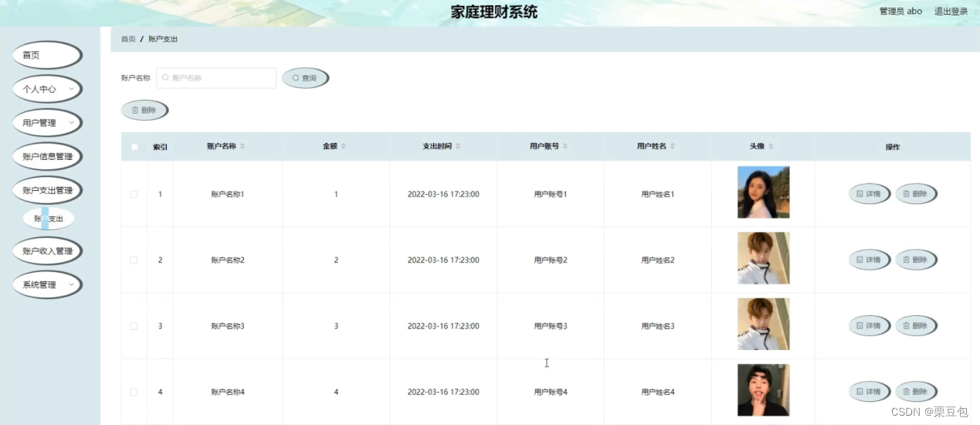
Task: Click the 账户名称4 cell
Action: pyautogui.click(x=228, y=393)
